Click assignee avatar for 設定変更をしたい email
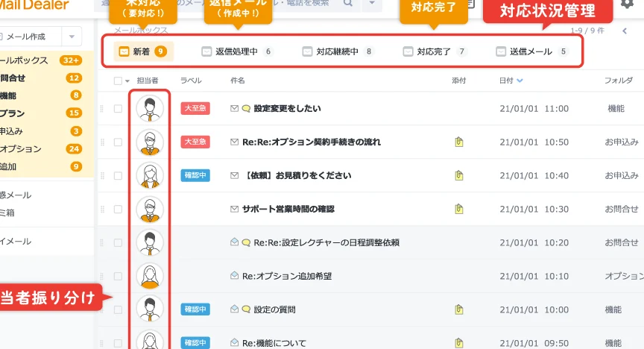Screen dimensions: 644x349 click(150, 109)
